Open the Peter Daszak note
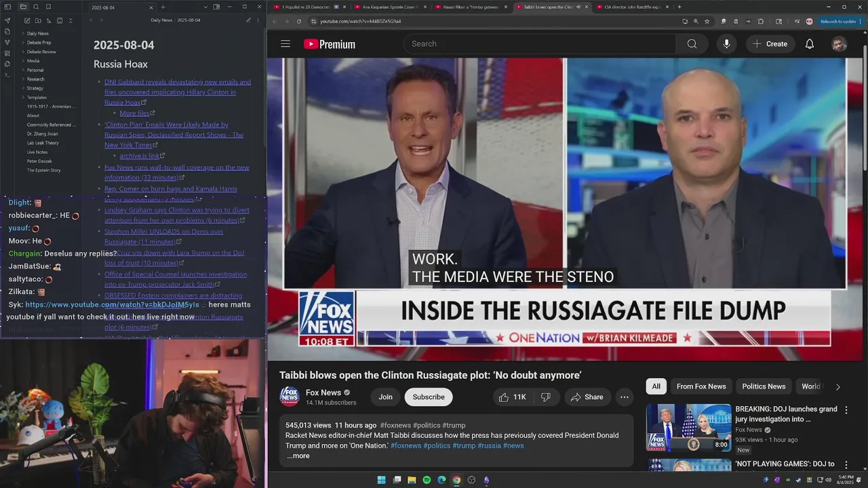868x488 pixels. click(39, 161)
